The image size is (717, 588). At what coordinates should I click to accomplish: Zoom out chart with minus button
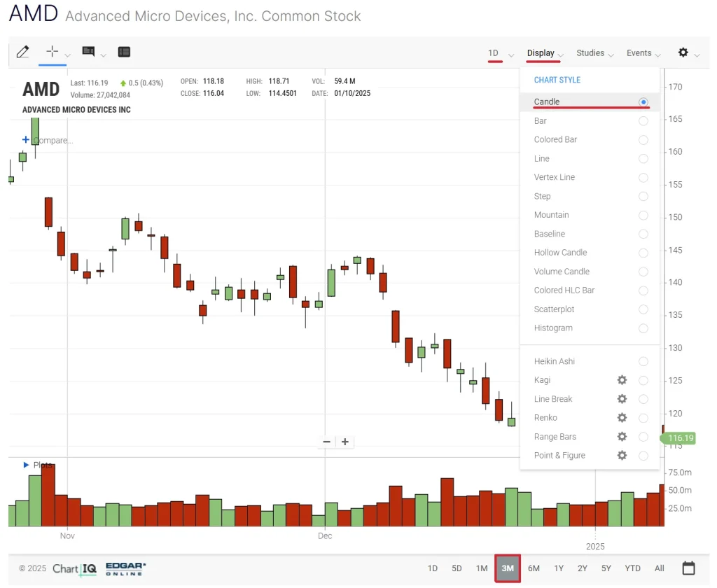point(326,442)
